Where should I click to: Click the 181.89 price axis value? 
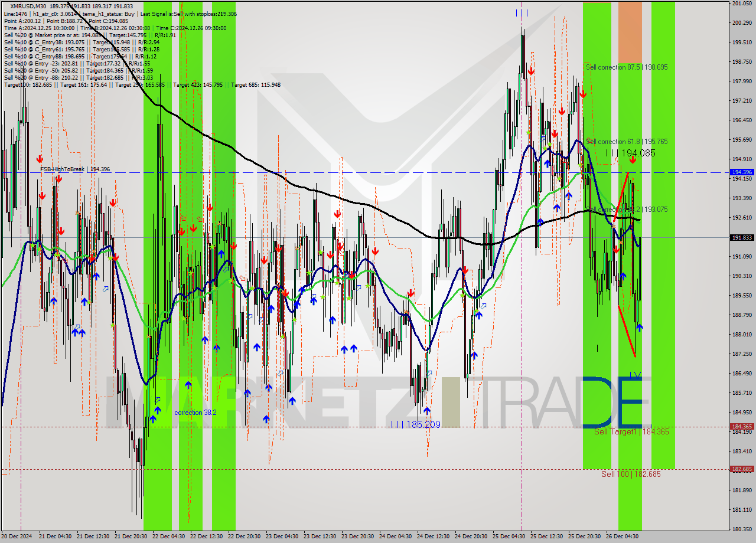(x=742, y=490)
